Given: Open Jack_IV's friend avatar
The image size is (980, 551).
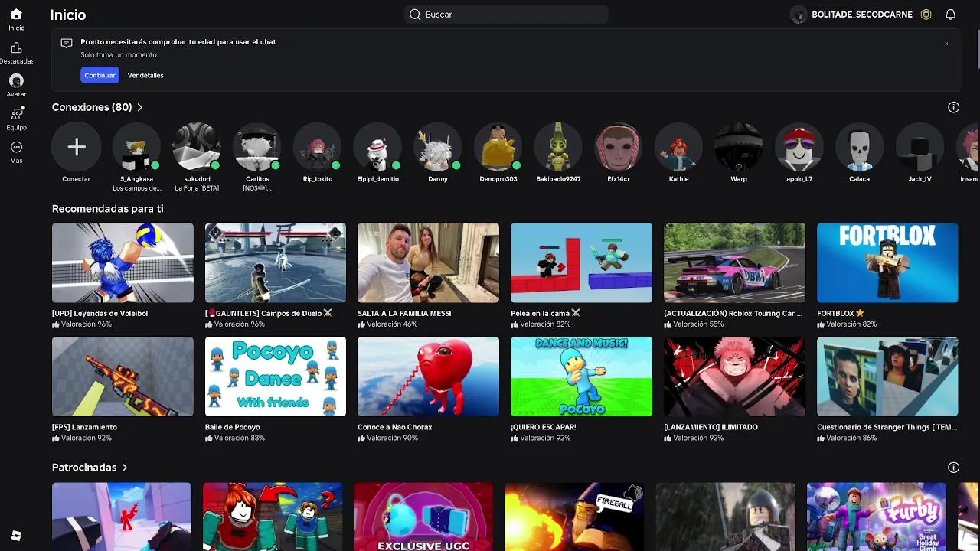Looking at the screenshot, I should [x=920, y=147].
